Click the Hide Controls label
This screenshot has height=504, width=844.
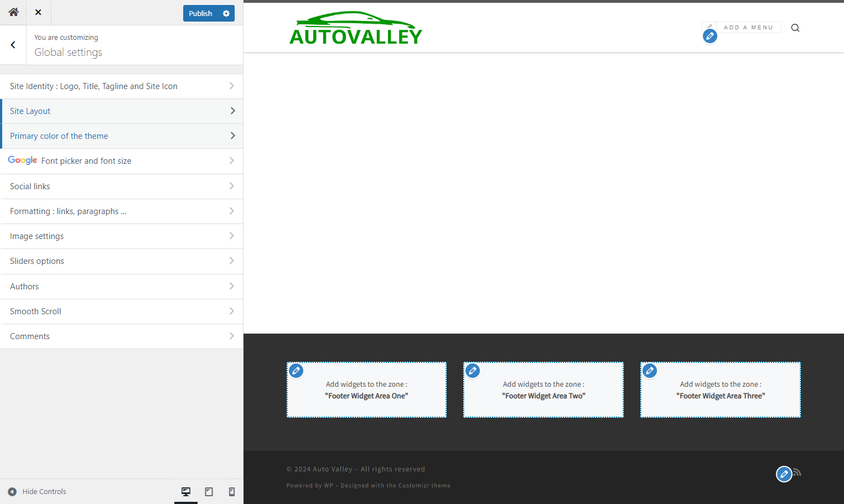pos(44,492)
